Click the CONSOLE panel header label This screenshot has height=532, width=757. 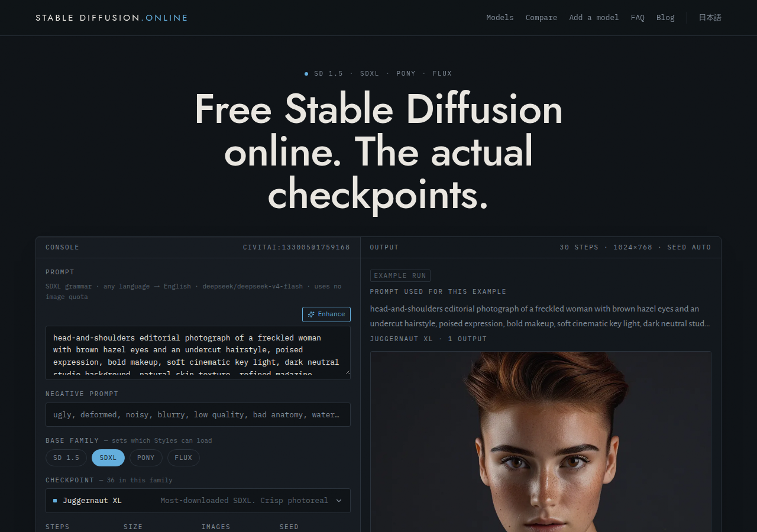coord(62,248)
